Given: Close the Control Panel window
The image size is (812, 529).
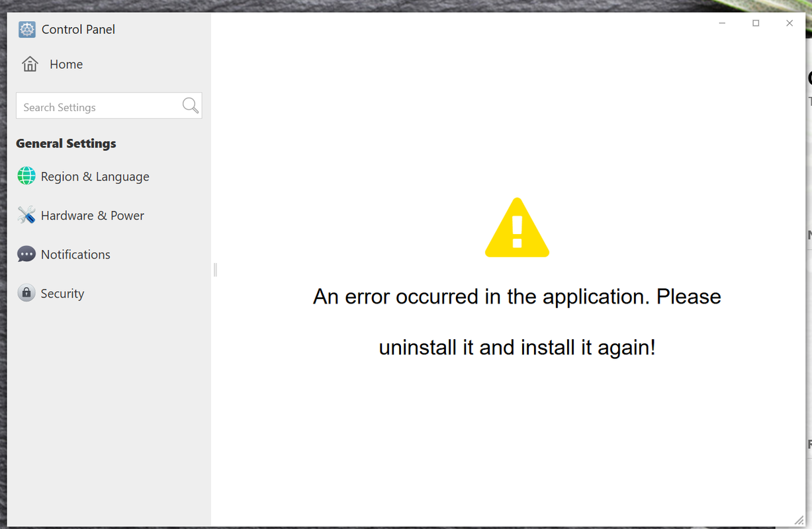Looking at the screenshot, I should [x=789, y=23].
